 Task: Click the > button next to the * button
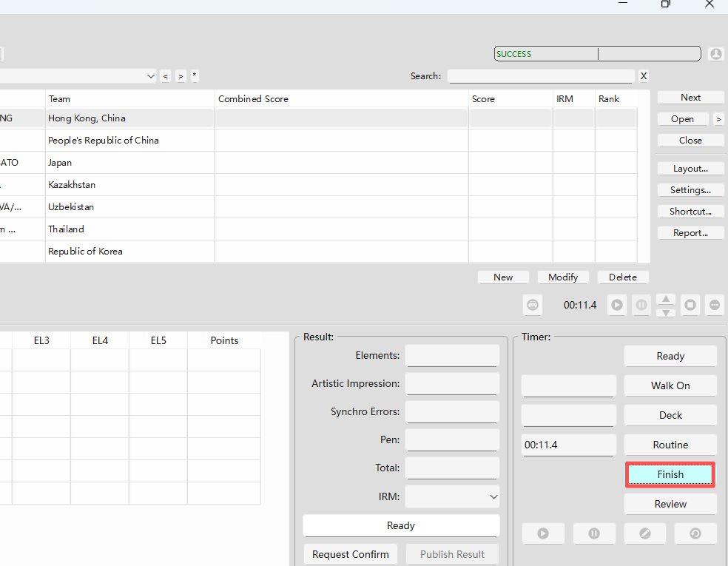pyautogui.click(x=181, y=76)
